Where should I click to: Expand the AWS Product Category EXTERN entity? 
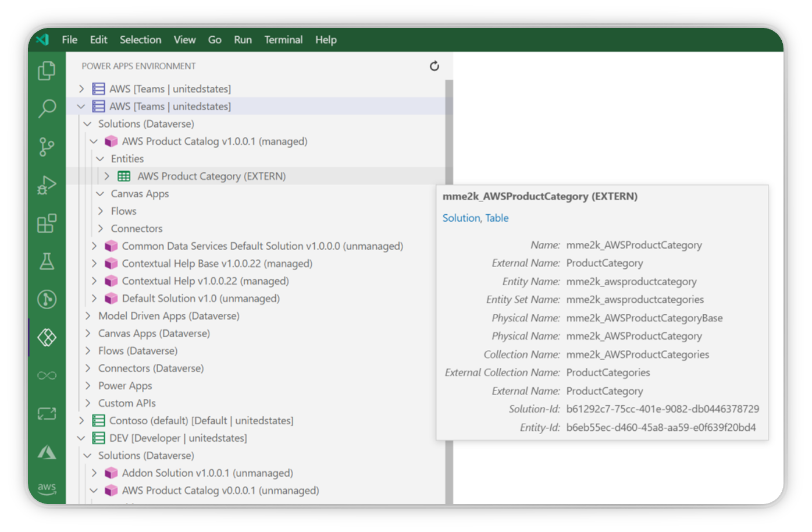click(x=107, y=176)
